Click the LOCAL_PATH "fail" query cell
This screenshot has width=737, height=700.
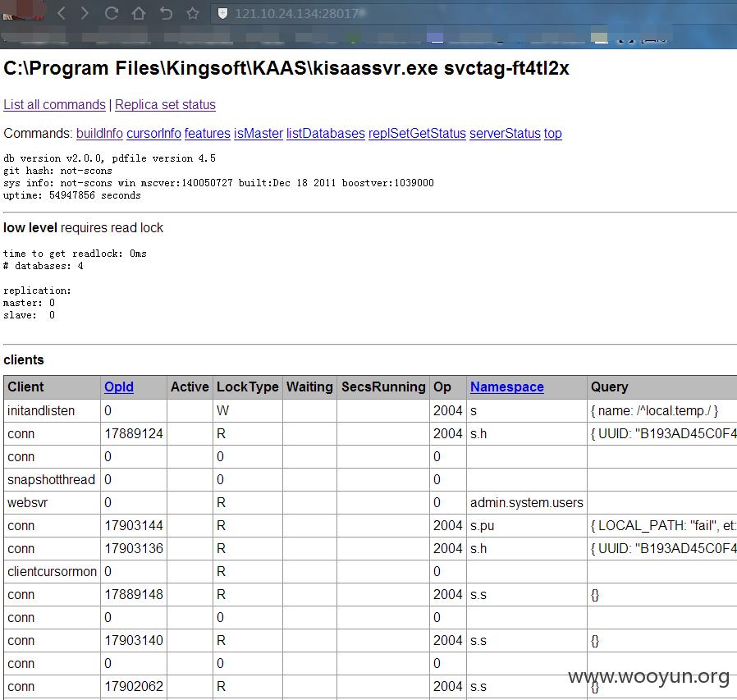[x=662, y=525]
